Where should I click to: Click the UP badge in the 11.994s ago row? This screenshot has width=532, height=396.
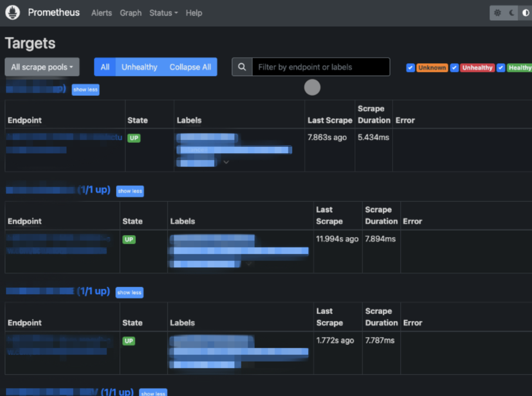[x=129, y=239]
